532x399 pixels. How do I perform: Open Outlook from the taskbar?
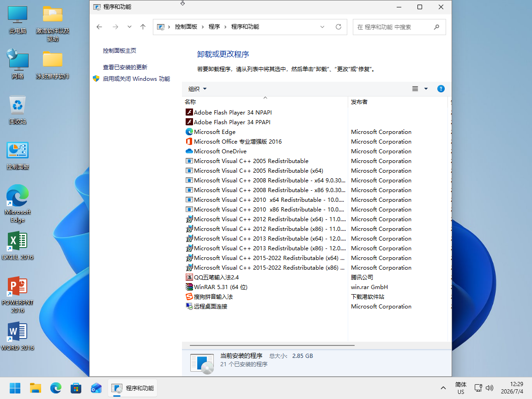[x=97, y=388]
